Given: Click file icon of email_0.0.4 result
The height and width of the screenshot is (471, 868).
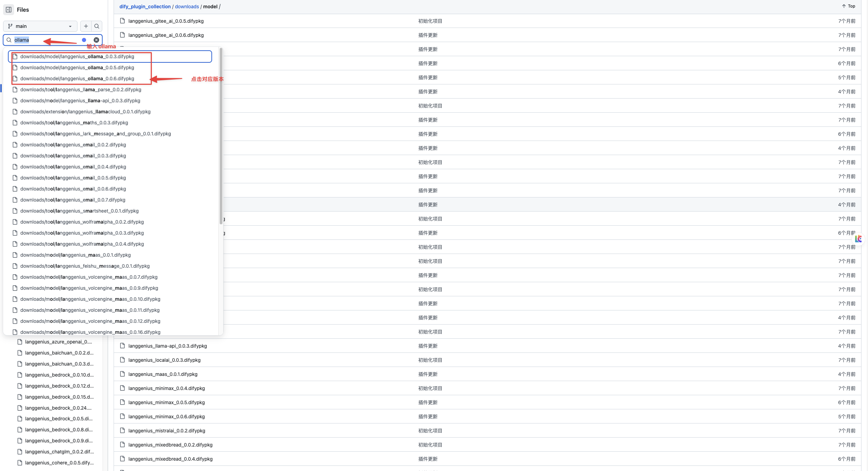Looking at the screenshot, I should point(15,167).
